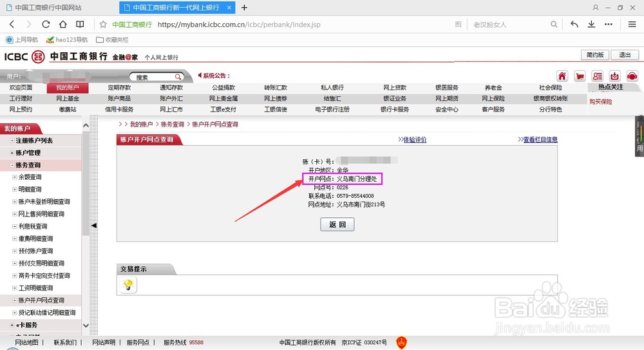Open hao123导航 bookmark
The width and height of the screenshot is (644, 350).
pyautogui.click(x=67, y=40)
